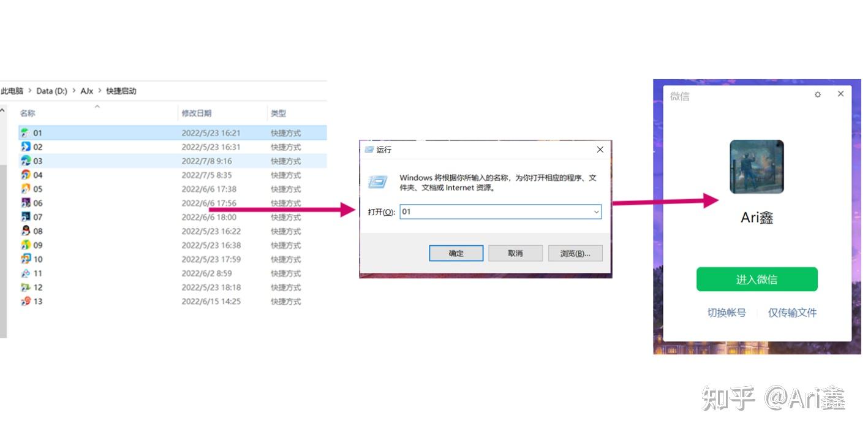Click the 浏览(B)... button
The image size is (868, 434).
[575, 253]
